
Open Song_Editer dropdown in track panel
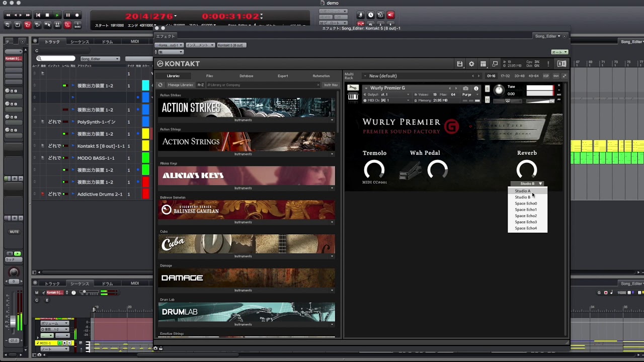(x=100, y=59)
